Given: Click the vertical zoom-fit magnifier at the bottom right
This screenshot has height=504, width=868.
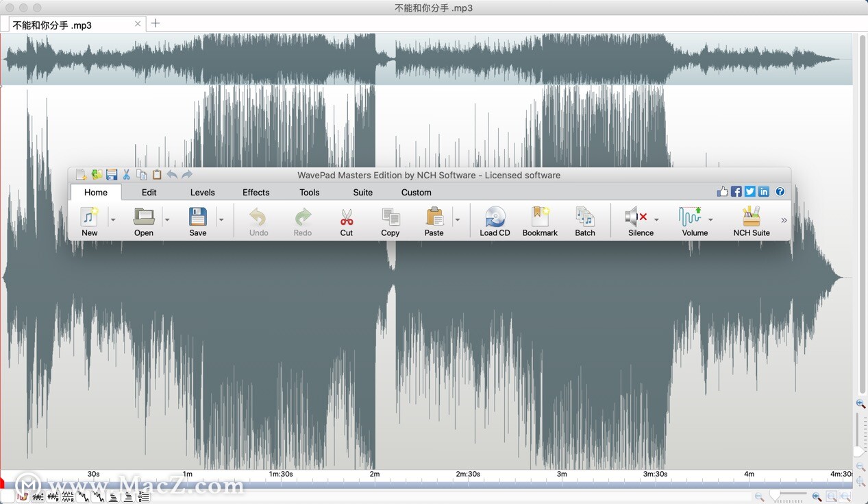Looking at the screenshot, I should pyautogui.click(x=860, y=482).
